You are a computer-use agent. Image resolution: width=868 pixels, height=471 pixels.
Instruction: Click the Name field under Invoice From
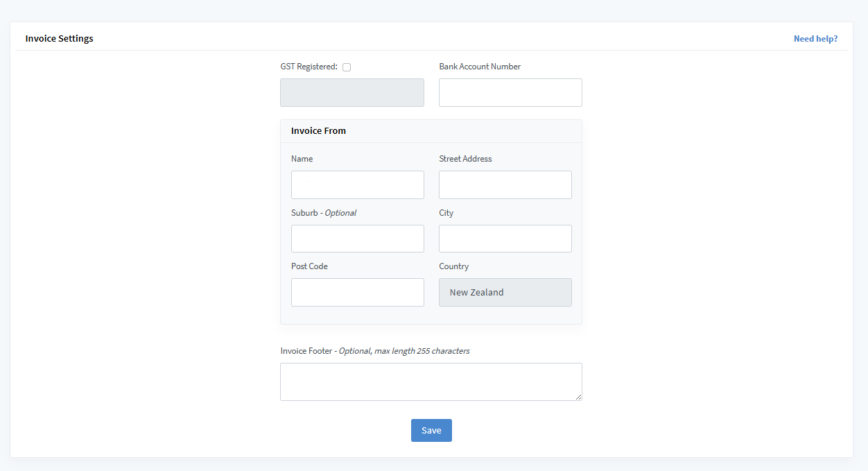[357, 185]
